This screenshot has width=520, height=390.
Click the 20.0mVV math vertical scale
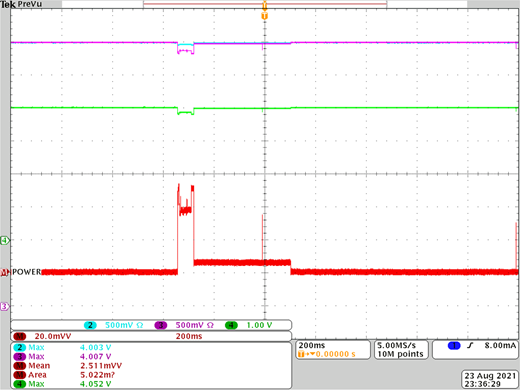click(53, 336)
